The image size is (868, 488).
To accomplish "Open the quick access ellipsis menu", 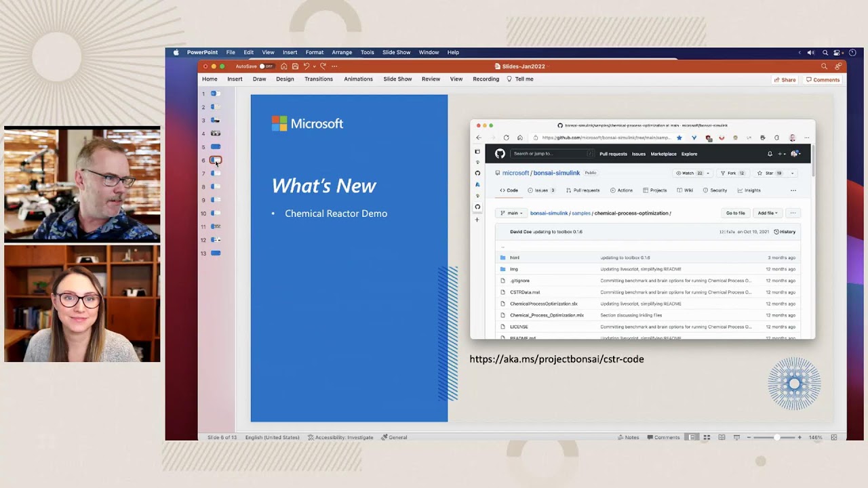I will point(334,66).
